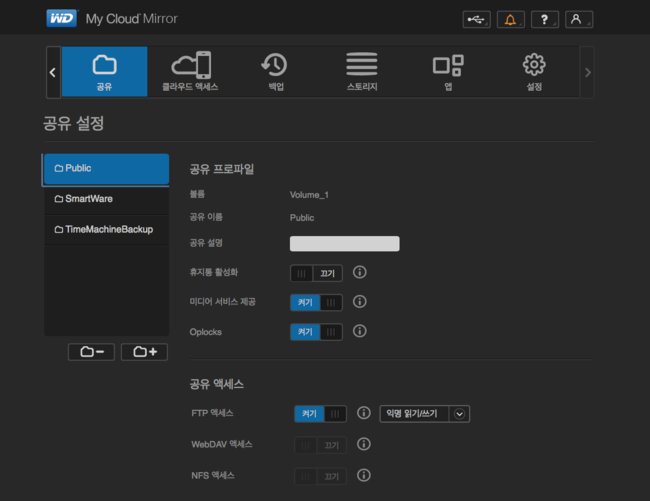Open the 클라우드 액세스 tab
Viewport: 650px width, 501px height.
pos(190,72)
